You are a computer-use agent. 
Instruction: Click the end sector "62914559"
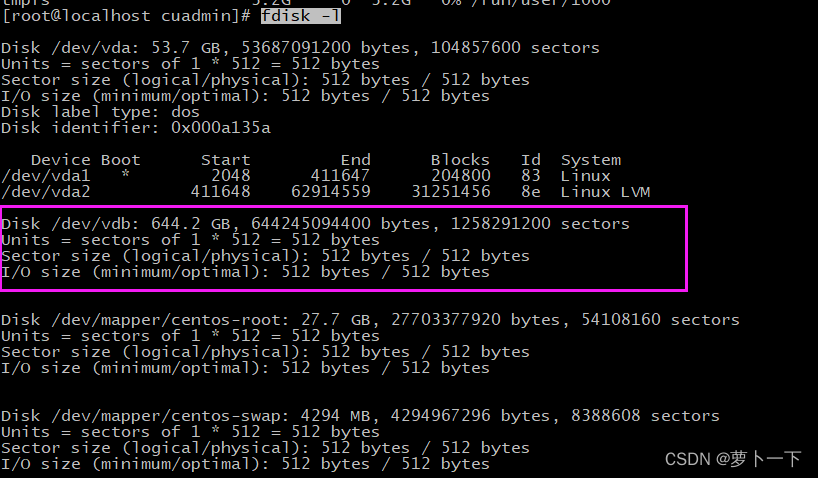coord(331,192)
